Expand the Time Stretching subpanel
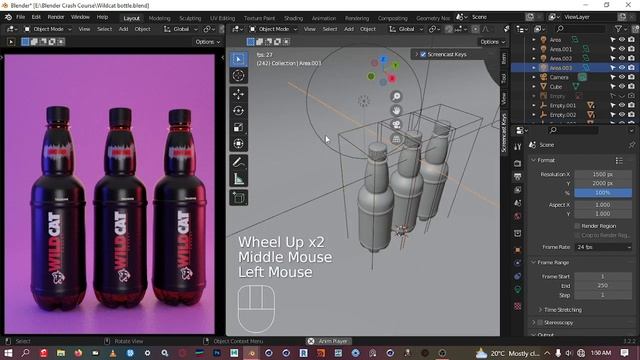The width and height of the screenshot is (640, 360). coord(540,310)
